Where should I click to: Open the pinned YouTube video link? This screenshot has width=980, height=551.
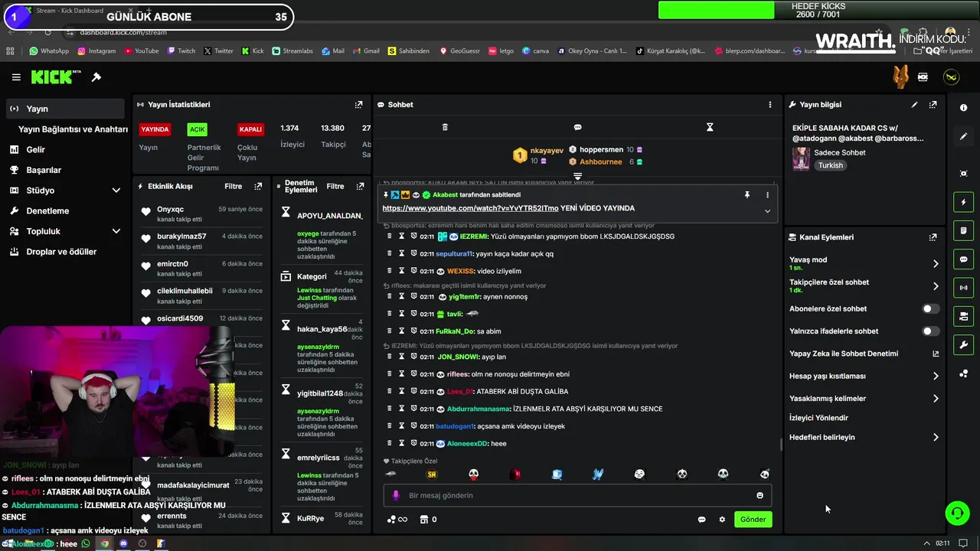pos(470,208)
